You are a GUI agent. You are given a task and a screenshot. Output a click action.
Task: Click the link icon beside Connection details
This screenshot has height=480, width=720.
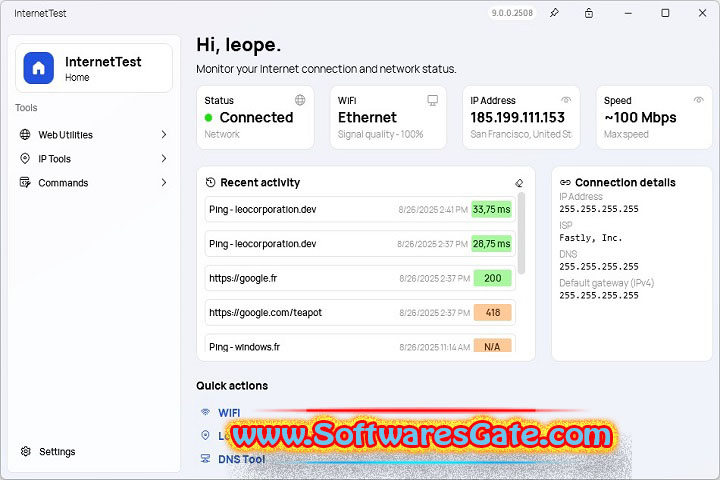pos(565,182)
